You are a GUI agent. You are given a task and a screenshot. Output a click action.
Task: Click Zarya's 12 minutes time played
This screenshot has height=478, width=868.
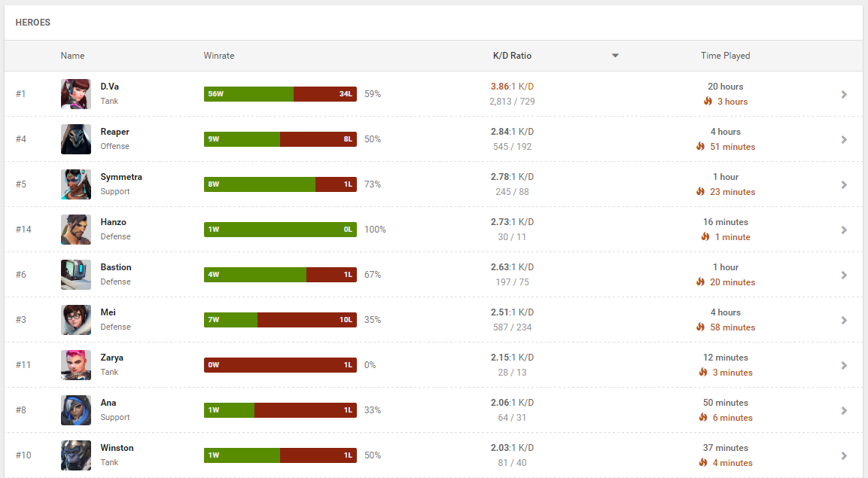pyautogui.click(x=725, y=358)
